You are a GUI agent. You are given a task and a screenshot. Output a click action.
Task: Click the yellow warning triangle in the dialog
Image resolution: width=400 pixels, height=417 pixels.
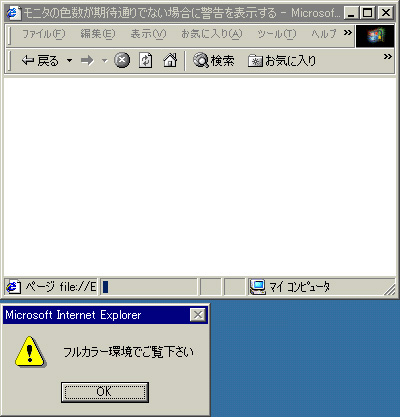pos(30,352)
